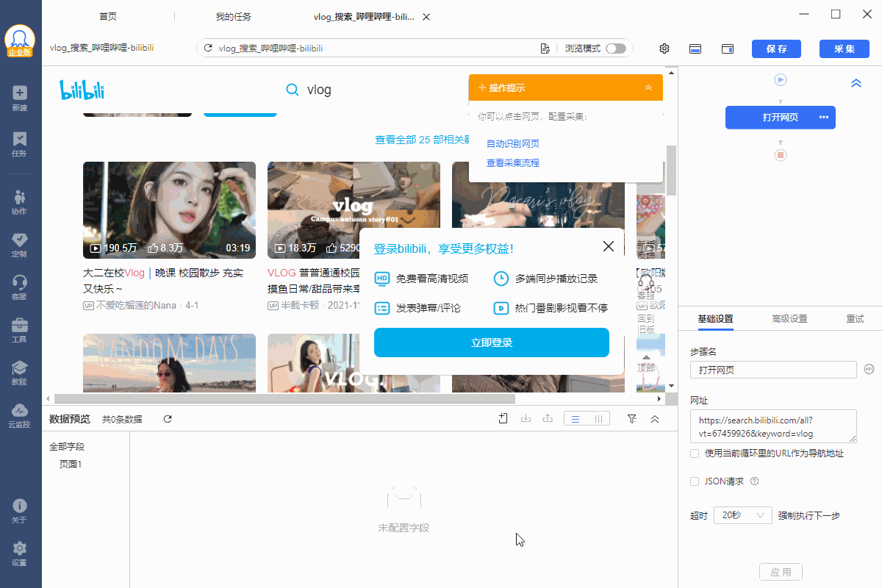882x588 pixels.
Task: Close the vlog_搜索 tab
Action: (426, 16)
